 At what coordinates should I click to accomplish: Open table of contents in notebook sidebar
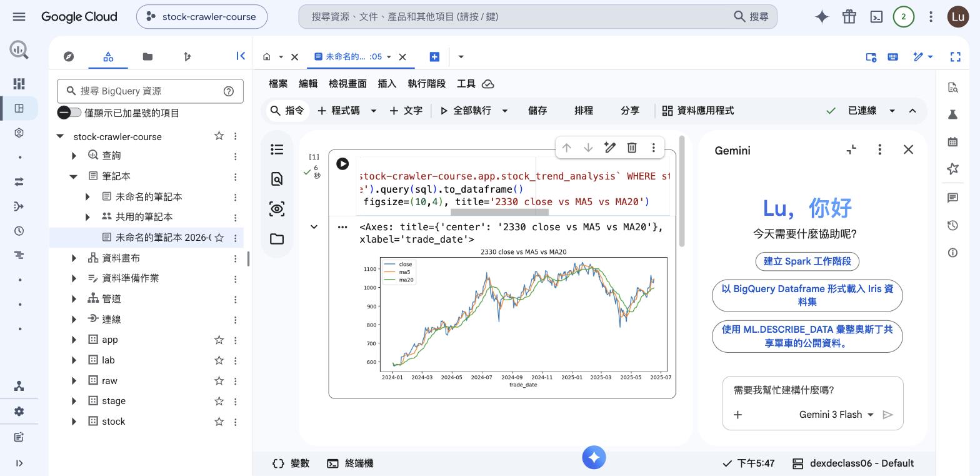pos(277,149)
